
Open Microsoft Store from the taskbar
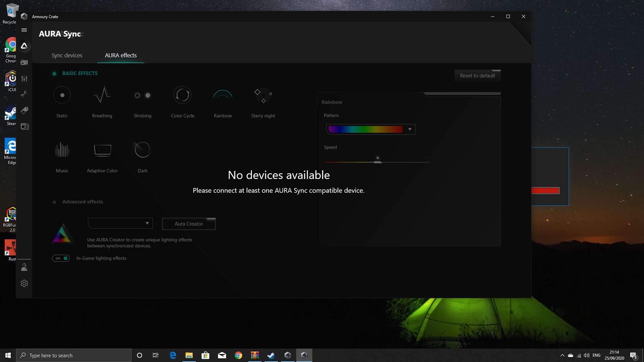point(205,355)
